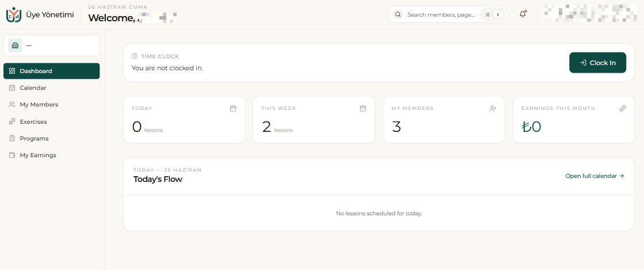Click the My Earnings wallet icon
Image resolution: width=644 pixels, height=270 pixels.
pos(12,155)
